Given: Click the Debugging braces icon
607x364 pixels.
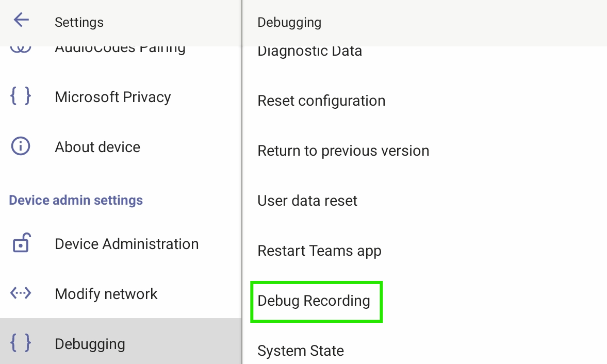Looking at the screenshot, I should coord(21,343).
